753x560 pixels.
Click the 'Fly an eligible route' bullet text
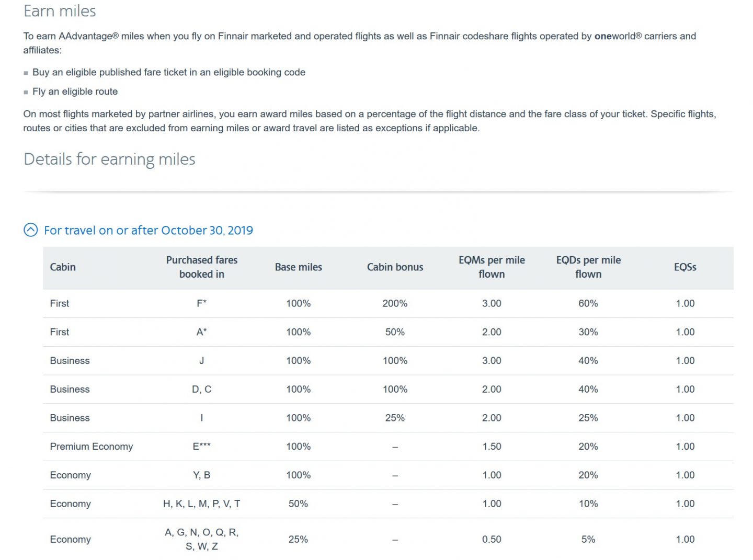pos(75,92)
